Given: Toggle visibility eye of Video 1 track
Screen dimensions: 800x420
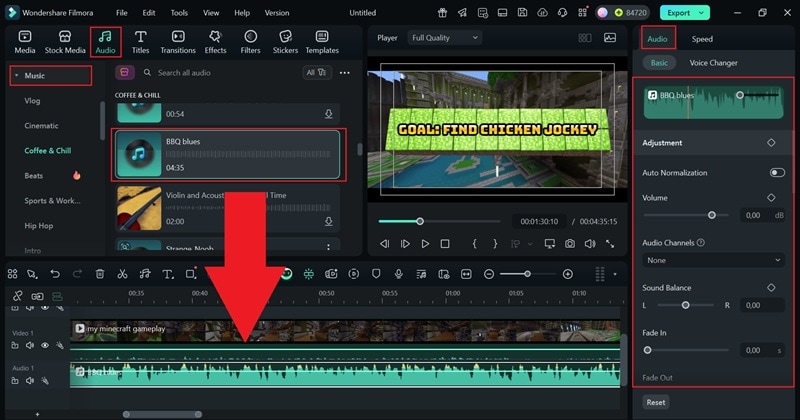Looking at the screenshot, I should click(45, 345).
